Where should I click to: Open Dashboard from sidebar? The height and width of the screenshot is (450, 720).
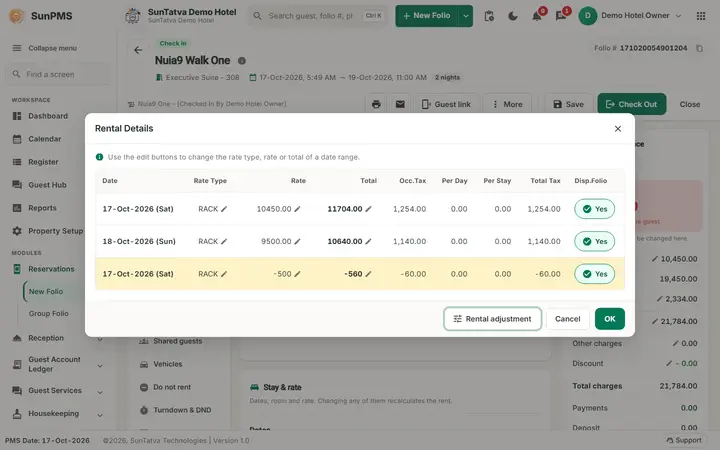48,116
